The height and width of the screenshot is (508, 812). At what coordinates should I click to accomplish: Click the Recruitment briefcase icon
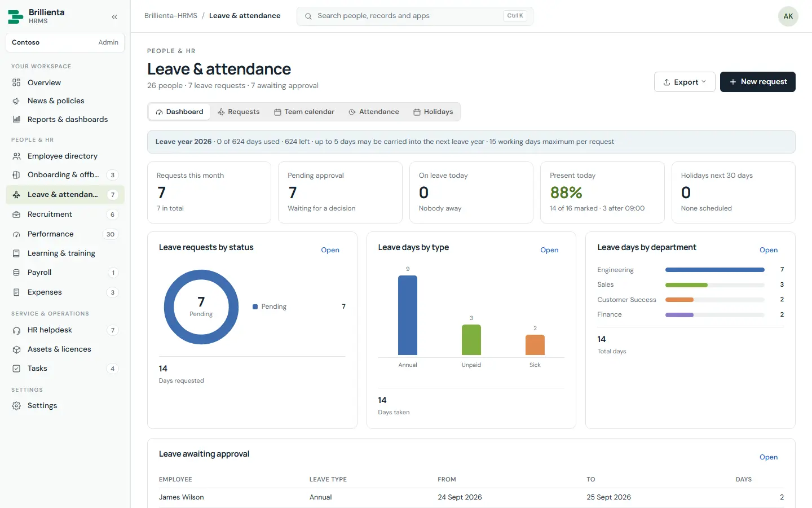click(16, 214)
